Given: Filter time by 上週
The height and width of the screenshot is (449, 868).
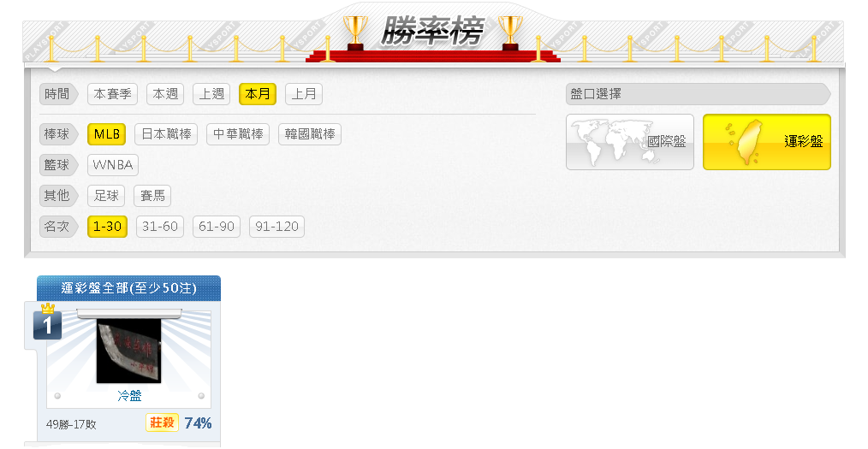Looking at the screenshot, I should pos(211,94).
